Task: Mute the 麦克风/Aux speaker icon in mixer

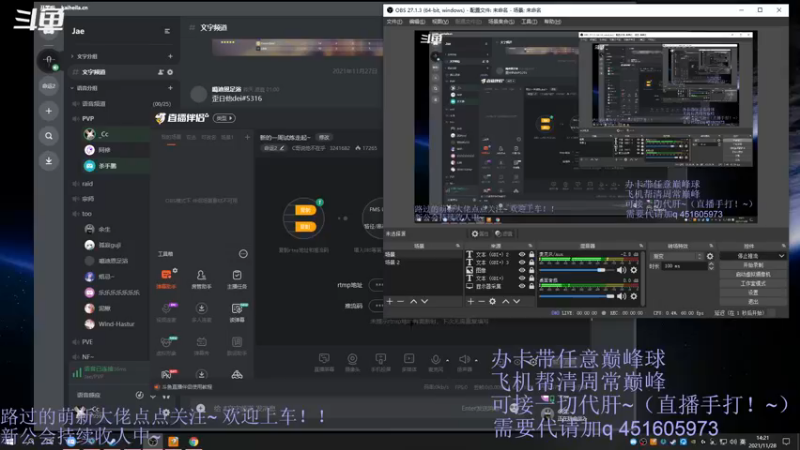Action: 621,270
